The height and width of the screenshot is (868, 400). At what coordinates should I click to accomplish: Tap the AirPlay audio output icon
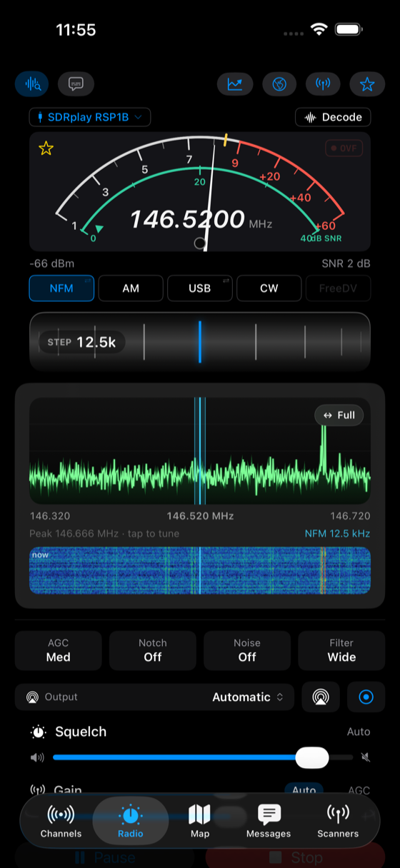click(321, 697)
